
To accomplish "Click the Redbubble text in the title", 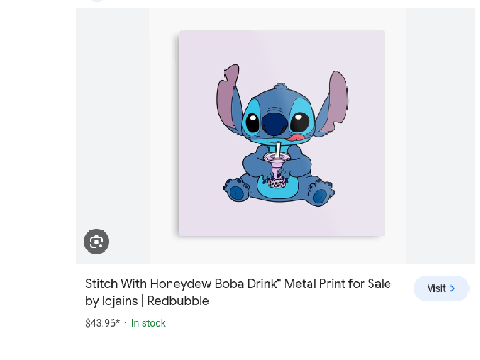I will point(178,301).
